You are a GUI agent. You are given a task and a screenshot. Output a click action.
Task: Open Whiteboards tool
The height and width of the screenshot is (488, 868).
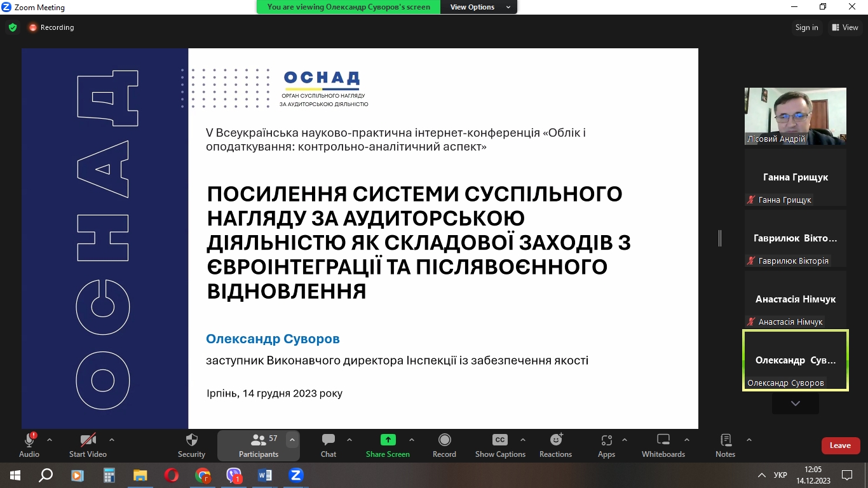tap(663, 445)
